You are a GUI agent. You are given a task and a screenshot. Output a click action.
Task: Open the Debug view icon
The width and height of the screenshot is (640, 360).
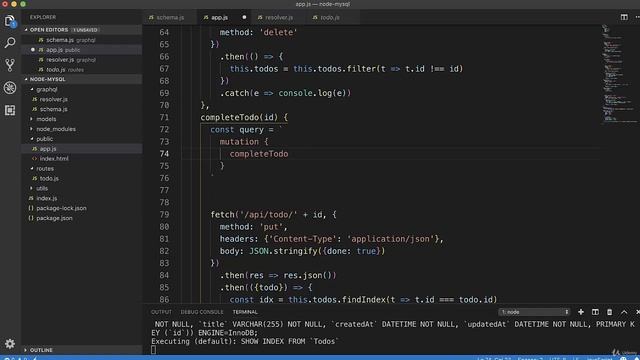[x=10, y=88]
